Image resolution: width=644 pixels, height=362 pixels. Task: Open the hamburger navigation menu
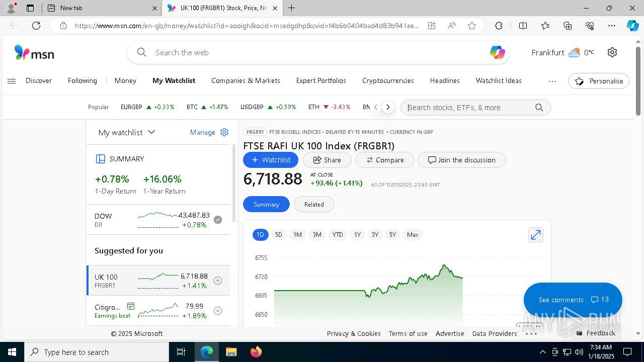pos(12,81)
